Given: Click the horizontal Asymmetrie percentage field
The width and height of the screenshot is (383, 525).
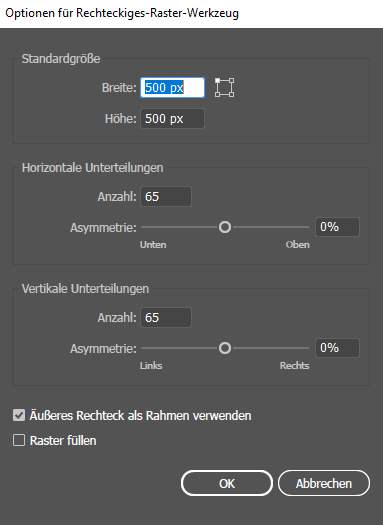Looking at the screenshot, I should [337, 227].
